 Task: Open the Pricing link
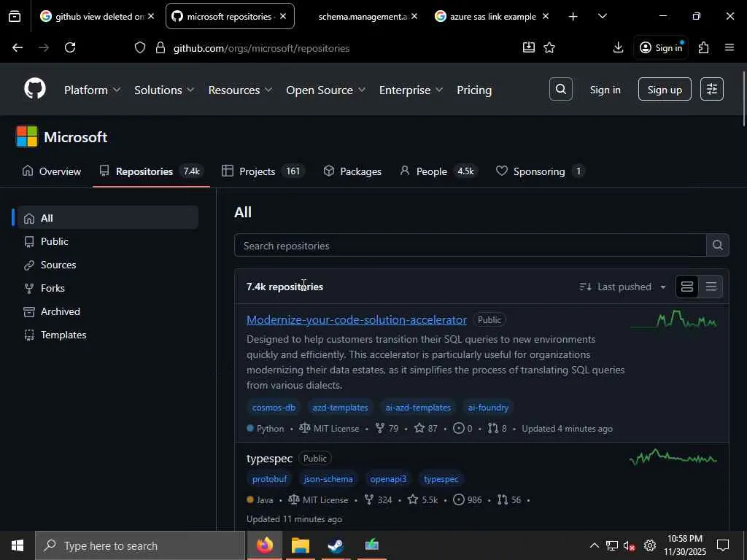[x=474, y=90]
